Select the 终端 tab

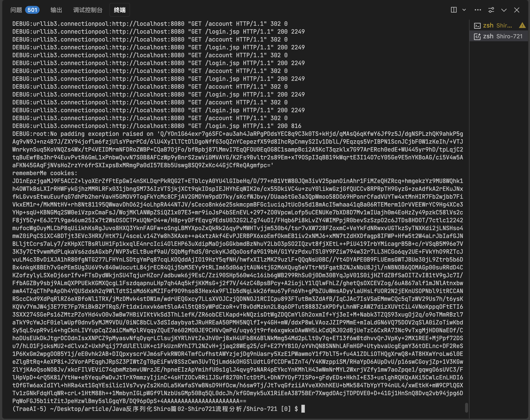pyautogui.click(x=120, y=10)
